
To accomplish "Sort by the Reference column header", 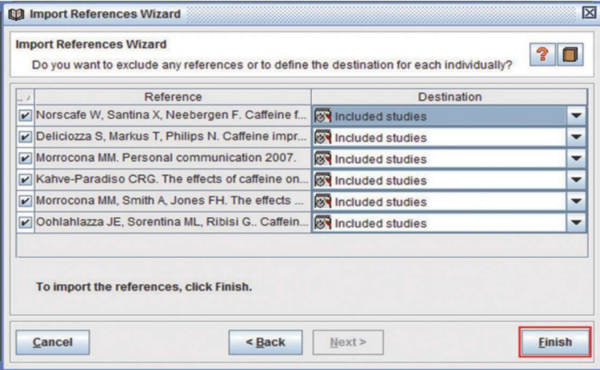I will pyautogui.click(x=173, y=97).
